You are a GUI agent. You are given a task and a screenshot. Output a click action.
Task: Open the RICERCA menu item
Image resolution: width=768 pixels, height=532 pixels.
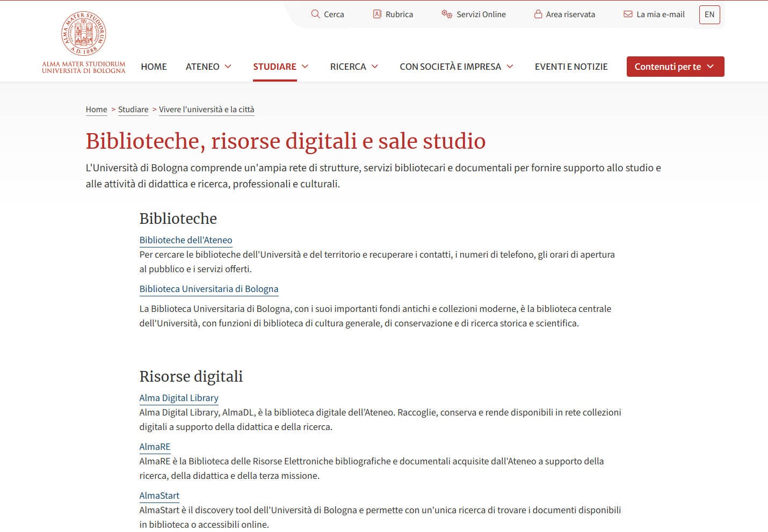(x=348, y=67)
